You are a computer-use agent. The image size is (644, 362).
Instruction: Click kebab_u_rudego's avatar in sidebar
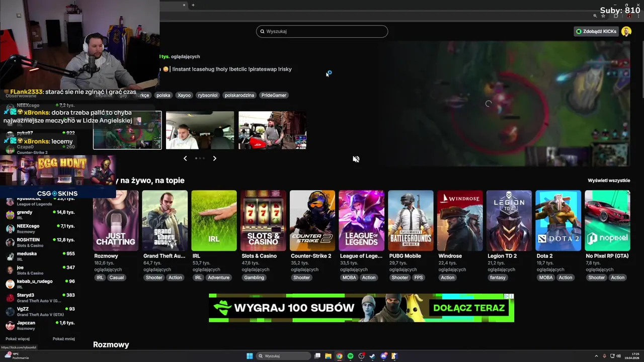point(10,284)
